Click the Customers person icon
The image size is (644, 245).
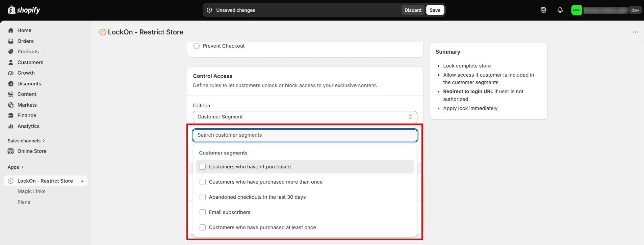pyautogui.click(x=11, y=62)
